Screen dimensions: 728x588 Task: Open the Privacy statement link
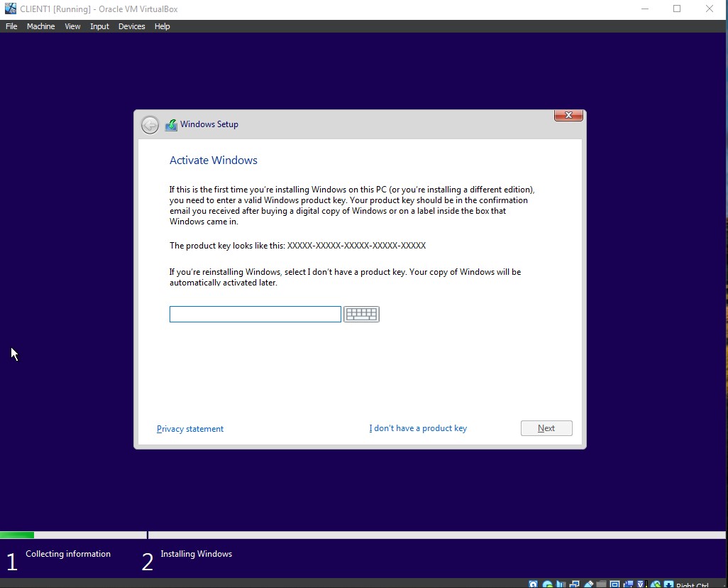(190, 428)
